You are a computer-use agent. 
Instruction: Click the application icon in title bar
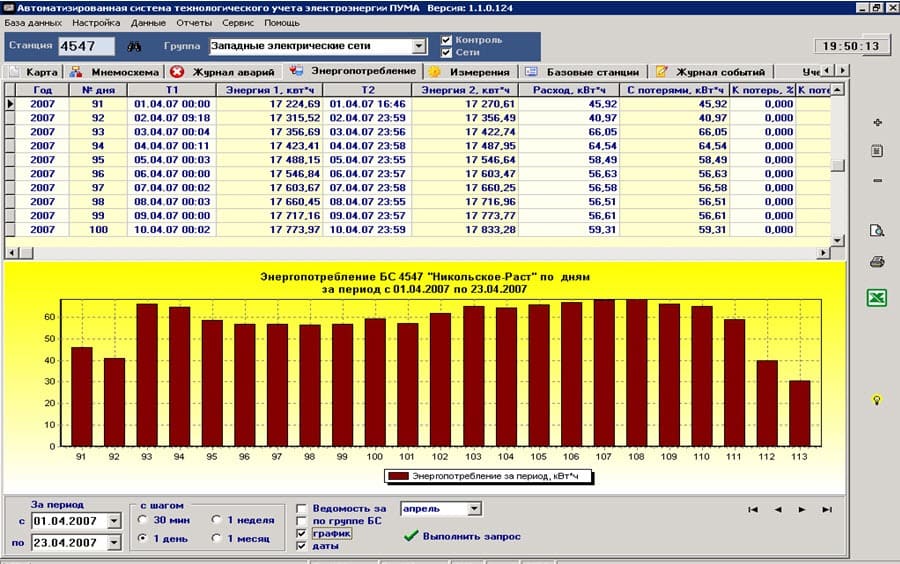point(8,7)
